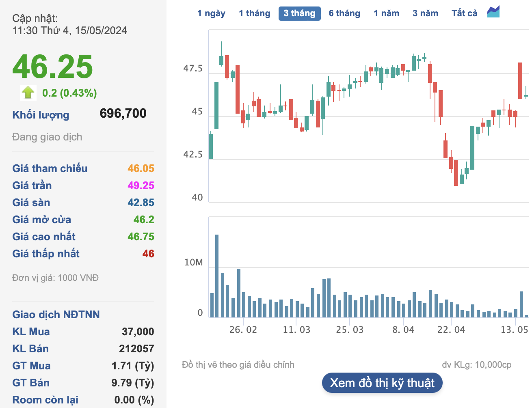Select the 1 ngày time range
532x414 pixels.
point(211,13)
